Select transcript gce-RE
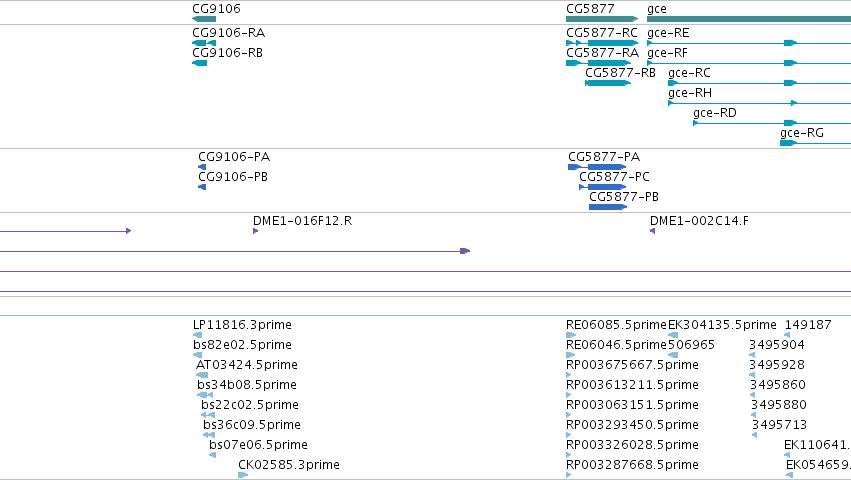The height and width of the screenshot is (480, 851). (x=668, y=33)
